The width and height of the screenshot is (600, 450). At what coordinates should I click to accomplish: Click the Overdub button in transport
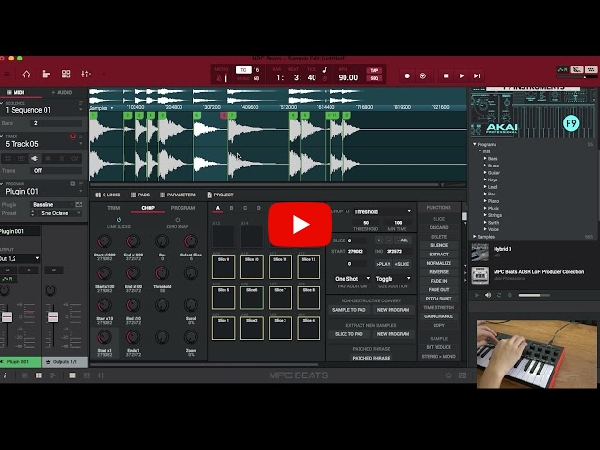[423, 76]
